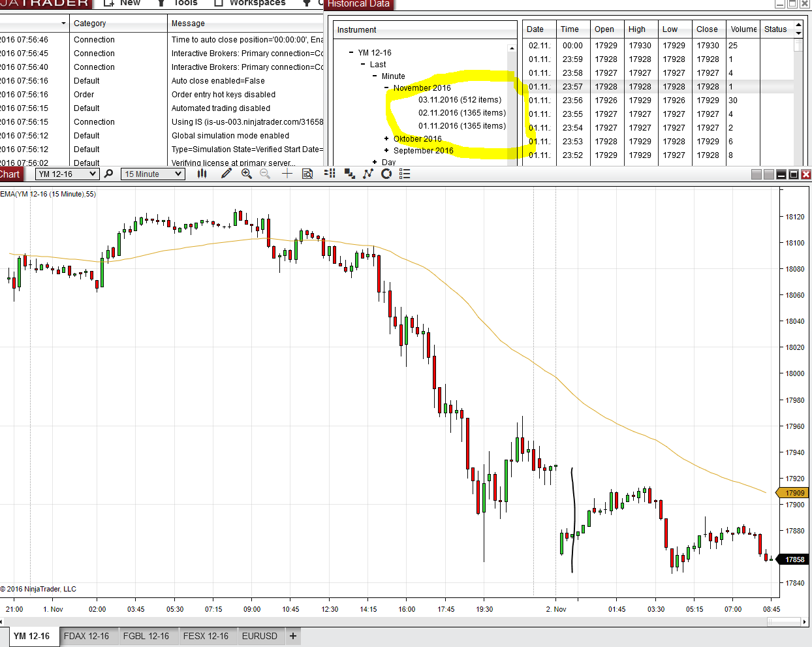Select 01.11.2016 (1365 items) entry
Viewport: 812px width, 647px height.
click(462, 126)
